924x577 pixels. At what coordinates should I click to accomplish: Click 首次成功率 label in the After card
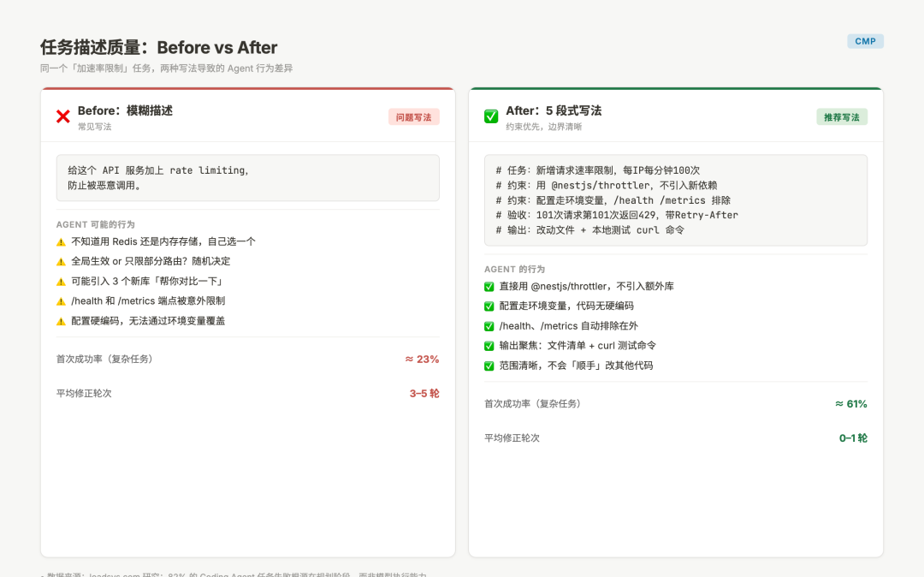click(x=535, y=404)
